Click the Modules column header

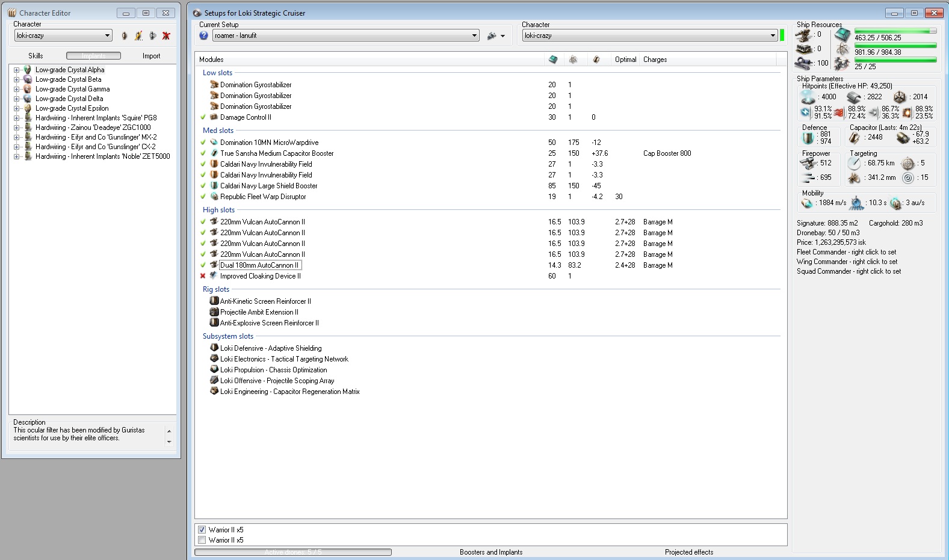(x=369, y=60)
